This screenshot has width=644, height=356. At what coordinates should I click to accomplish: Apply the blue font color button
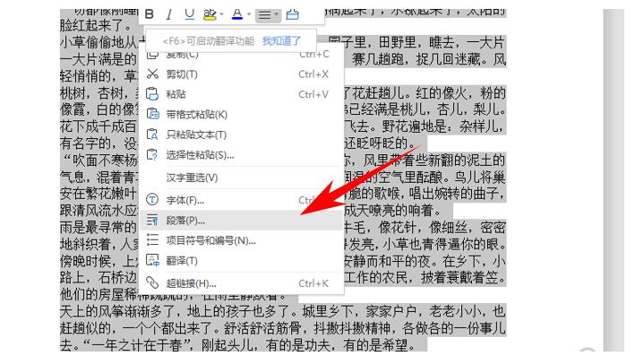tap(237, 14)
